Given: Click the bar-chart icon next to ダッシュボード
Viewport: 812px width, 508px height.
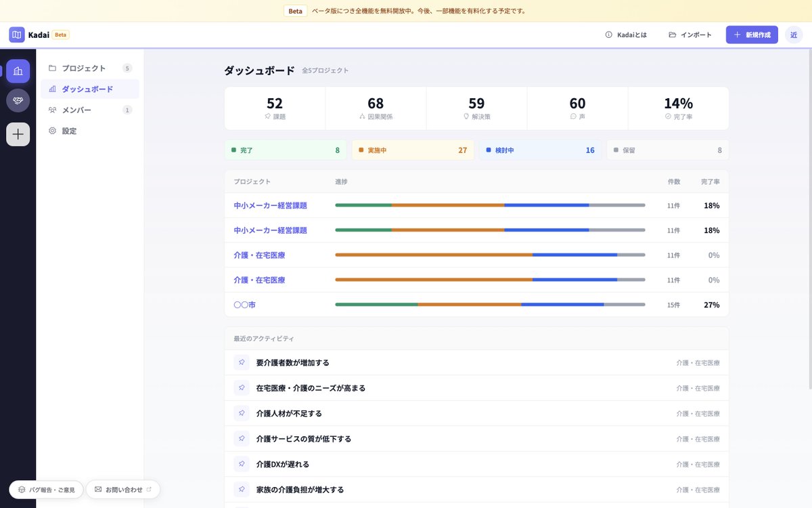Looking at the screenshot, I should coord(51,89).
